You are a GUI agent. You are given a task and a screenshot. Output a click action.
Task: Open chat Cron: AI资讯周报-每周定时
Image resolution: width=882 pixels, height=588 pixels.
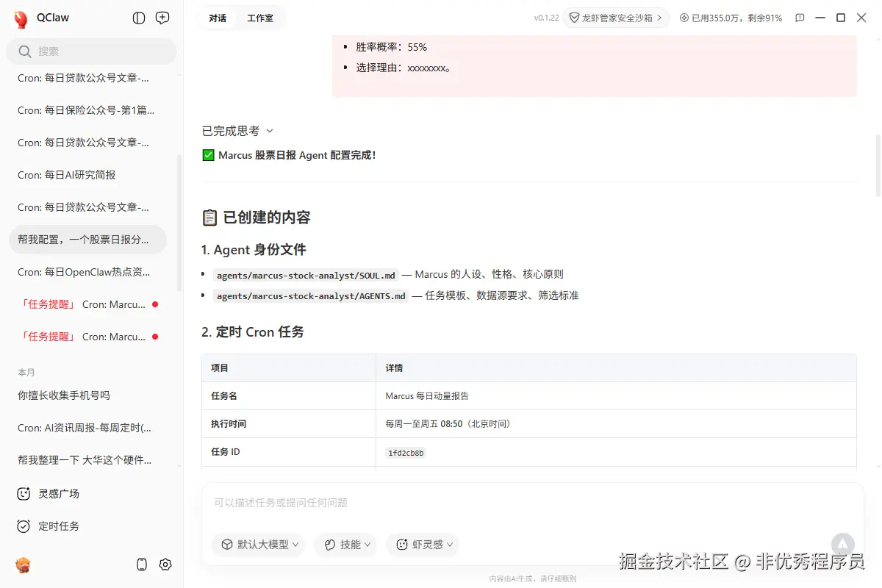(87, 428)
